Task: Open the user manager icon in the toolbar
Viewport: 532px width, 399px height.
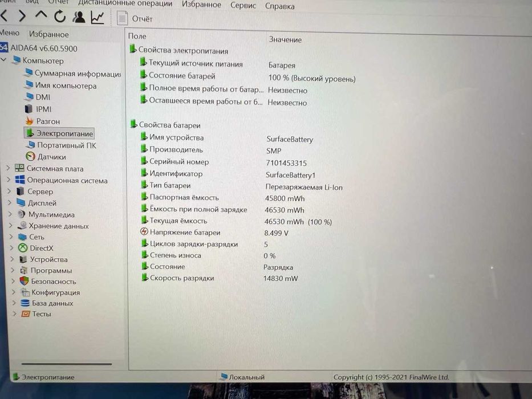Action: (x=79, y=17)
